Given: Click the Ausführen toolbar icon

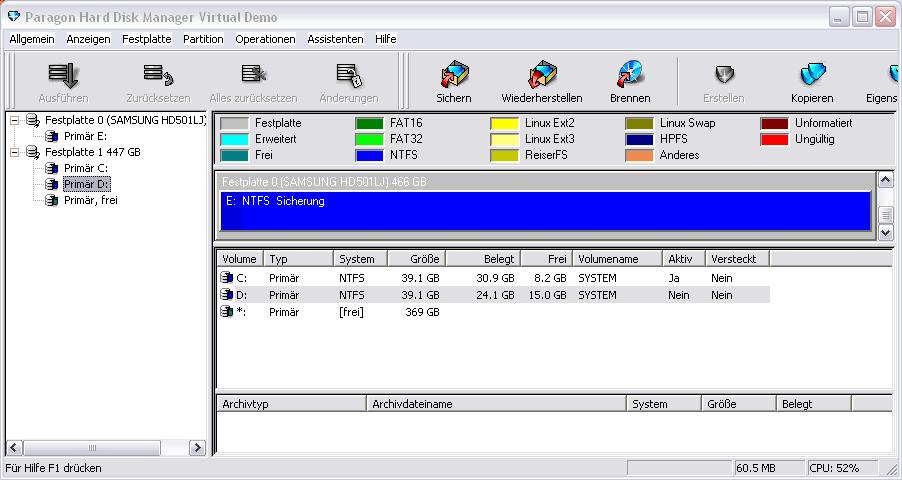Looking at the screenshot, I should click(63, 75).
